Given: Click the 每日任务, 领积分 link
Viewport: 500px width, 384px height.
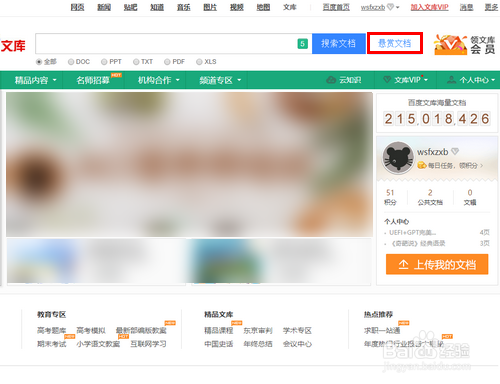Looking at the screenshot, I should click(x=455, y=165).
